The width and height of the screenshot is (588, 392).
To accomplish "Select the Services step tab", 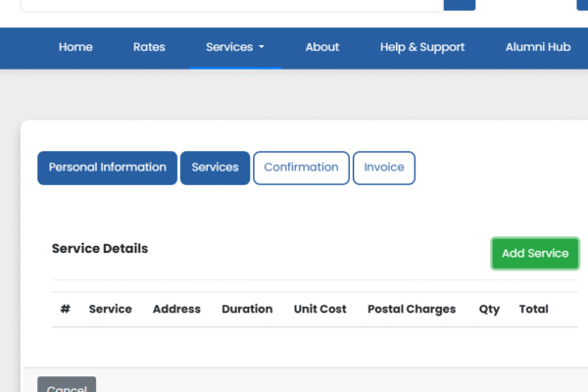I will coord(215,168).
